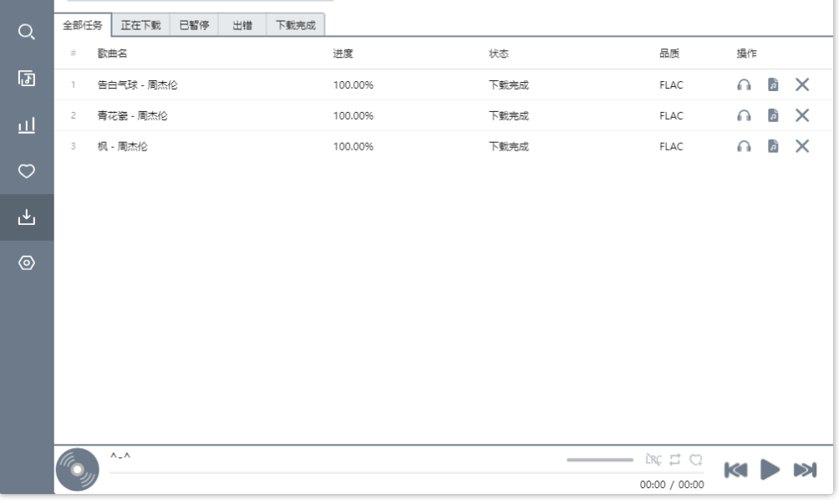Play 枫 using its headphone icon

pos(744,146)
